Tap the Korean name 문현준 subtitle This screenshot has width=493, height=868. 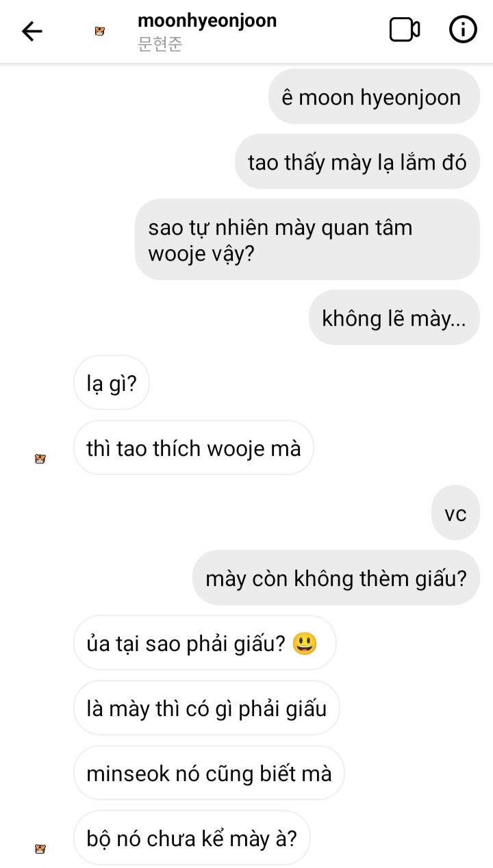(x=160, y=44)
